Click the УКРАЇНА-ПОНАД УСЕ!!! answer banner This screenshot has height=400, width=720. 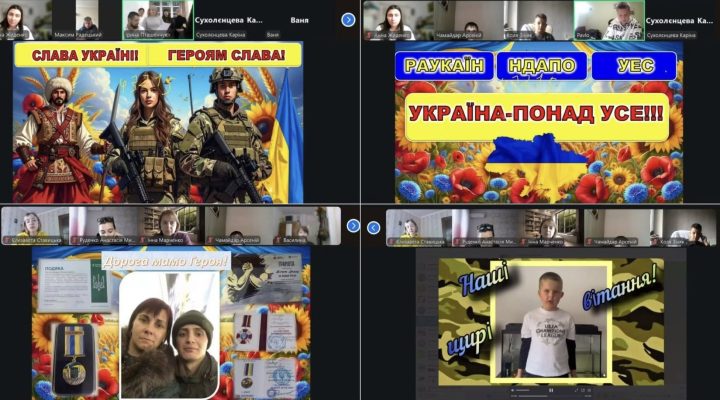point(535,121)
